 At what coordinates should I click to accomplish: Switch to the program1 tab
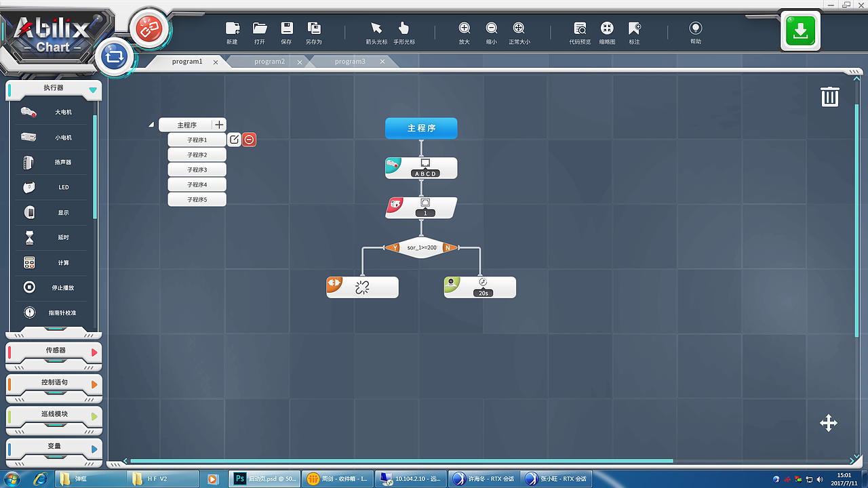pyautogui.click(x=187, y=62)
